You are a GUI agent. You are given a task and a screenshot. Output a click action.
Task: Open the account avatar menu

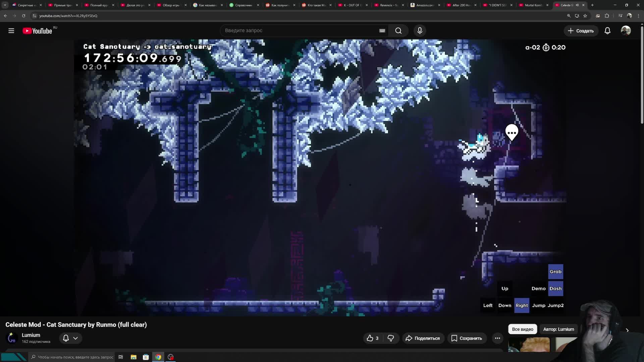point(626,31)
